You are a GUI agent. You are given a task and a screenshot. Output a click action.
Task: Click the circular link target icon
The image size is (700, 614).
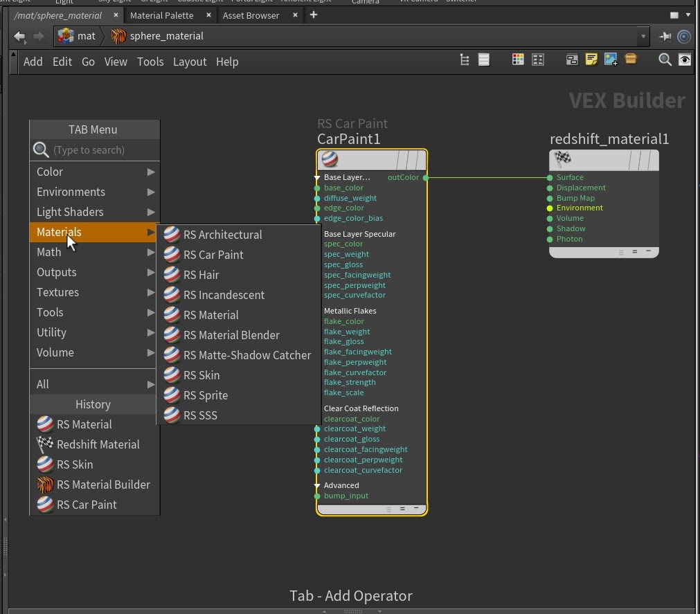pyautogui.click(x=684, y=36)
